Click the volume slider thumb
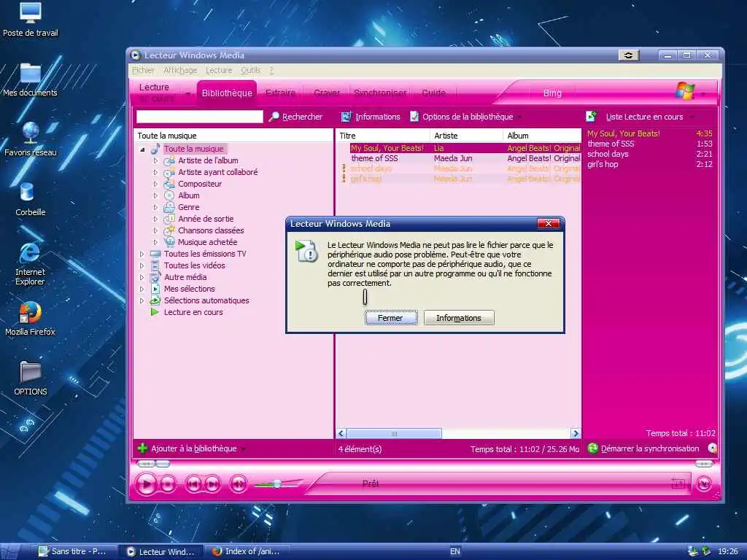 point(276,484)
